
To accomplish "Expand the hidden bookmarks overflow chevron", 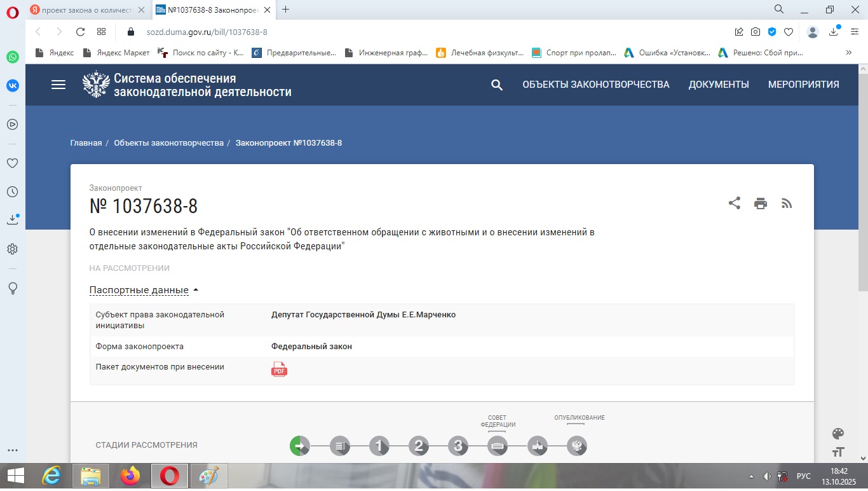I will [848, 53].
